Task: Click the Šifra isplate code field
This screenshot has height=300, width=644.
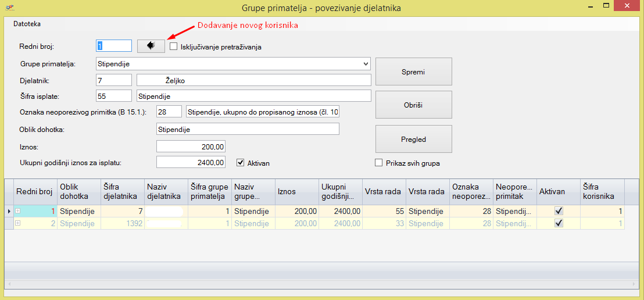Action: point(113,95)
